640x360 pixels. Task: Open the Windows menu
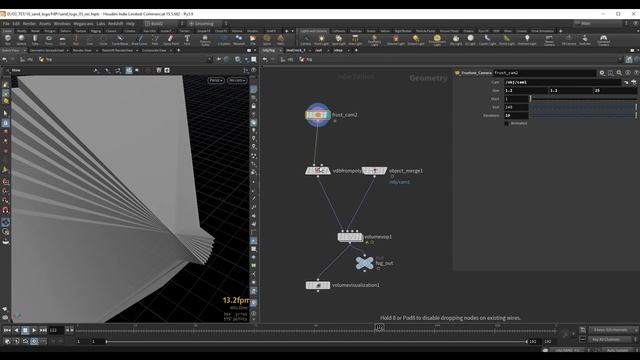[x=62, y=24]
